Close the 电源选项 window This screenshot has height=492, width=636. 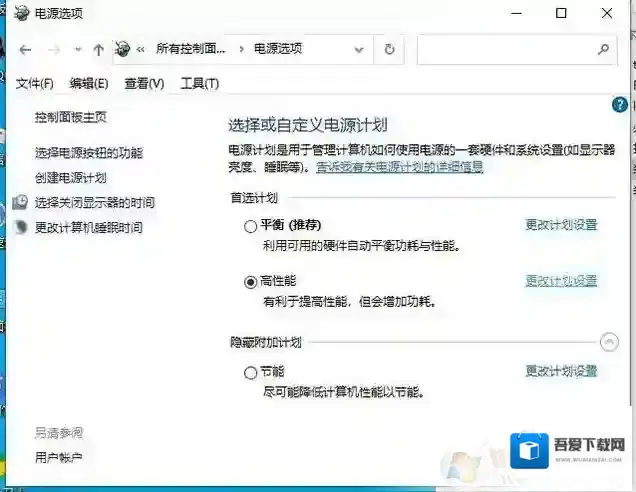pos(607,13)
